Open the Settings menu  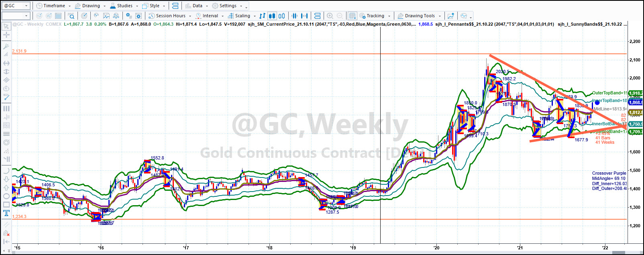pyautogui.click(x=227, y=6)
